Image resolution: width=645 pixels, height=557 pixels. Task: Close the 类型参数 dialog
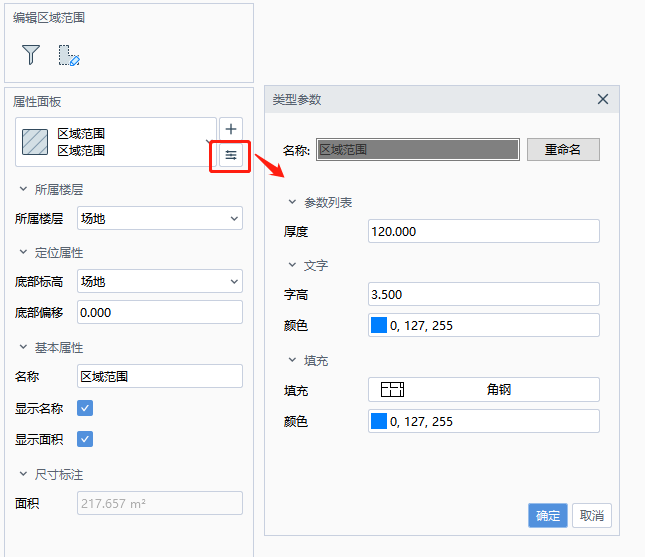coord(603,99)
